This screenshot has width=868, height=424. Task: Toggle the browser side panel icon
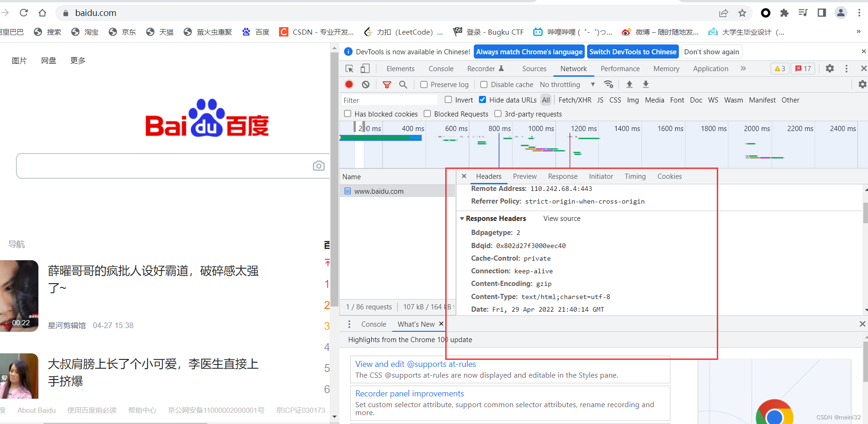point(822,13)
